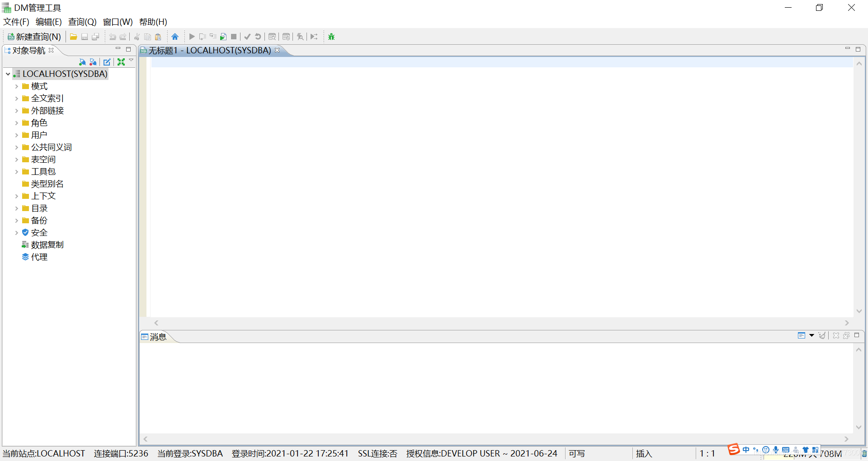Expand the 工具包 folder

16,171
